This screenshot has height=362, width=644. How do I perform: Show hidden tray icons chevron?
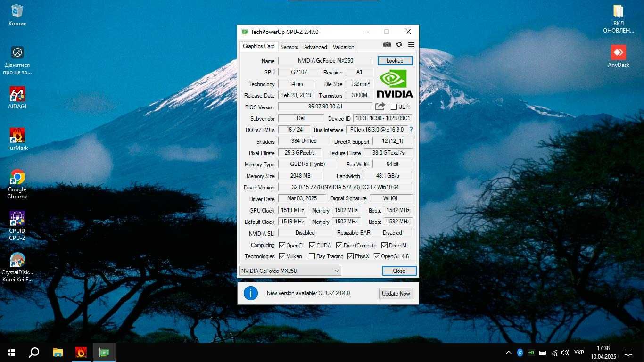click(x=509, y=353)
